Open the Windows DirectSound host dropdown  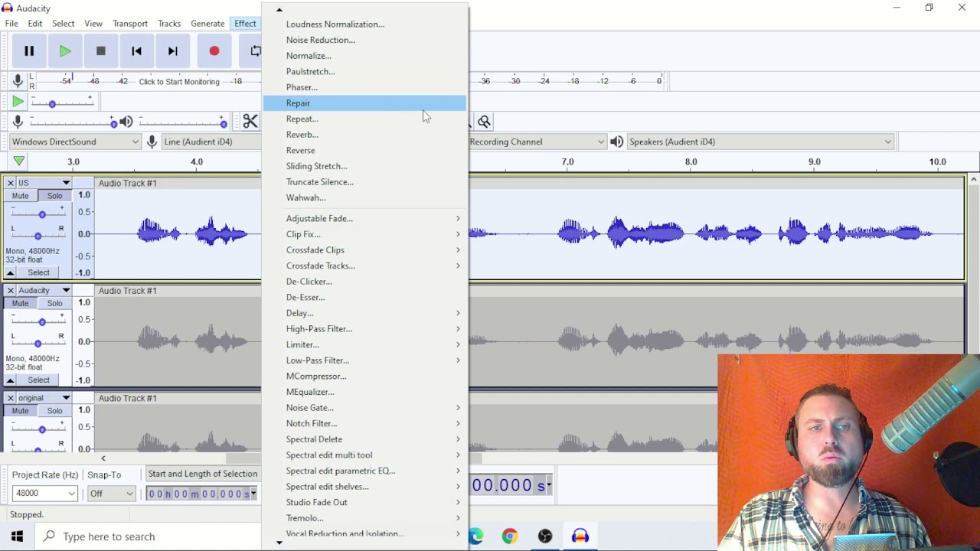coord(75,142)
